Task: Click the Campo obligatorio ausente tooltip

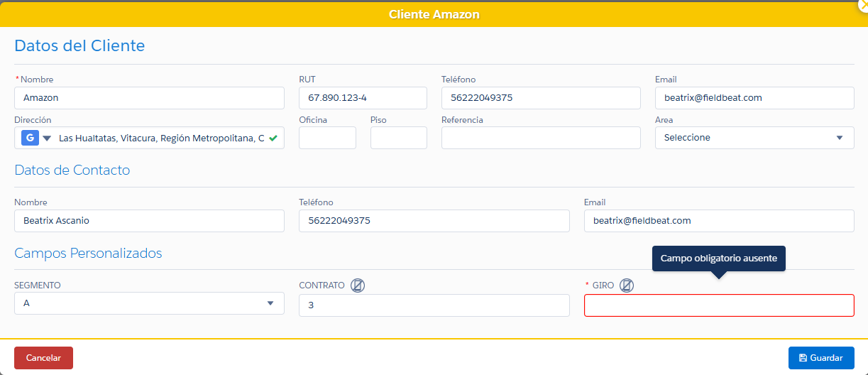Action: (x=719, y=259)
